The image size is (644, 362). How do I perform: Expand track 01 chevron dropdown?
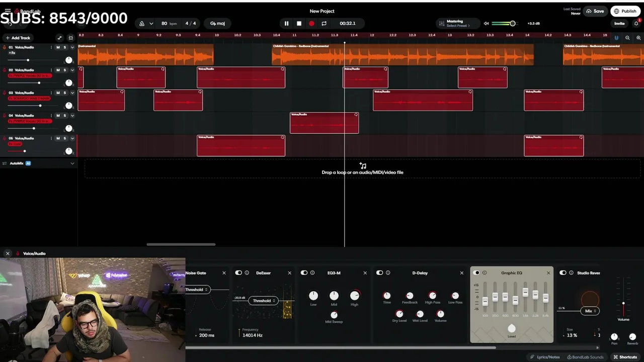(72, 47)
